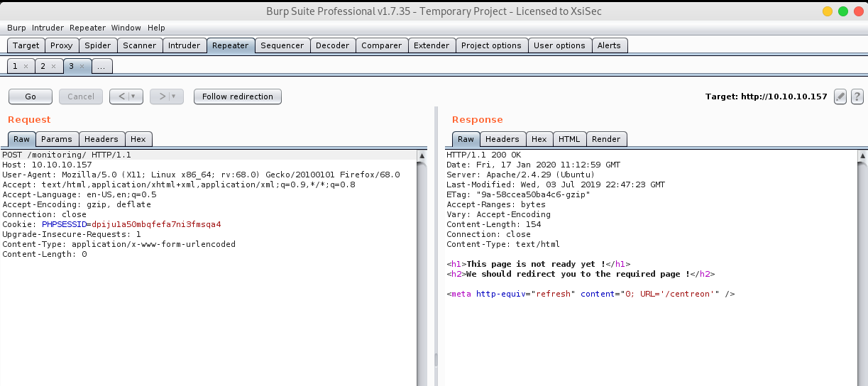868x386 pixels.
Task: Show response Hex view
Action: pyautogui.click(x=539, y=139)
